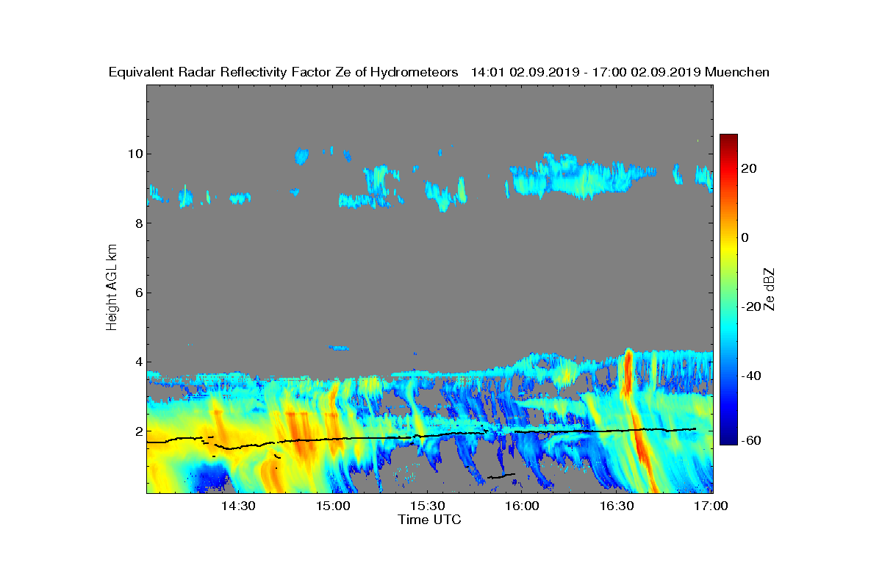The image size is (882, 588).
Task: Click the plot title starting 'Equivalent Radar Reflectivity Factor'
Action: click(x=439, y=72)
